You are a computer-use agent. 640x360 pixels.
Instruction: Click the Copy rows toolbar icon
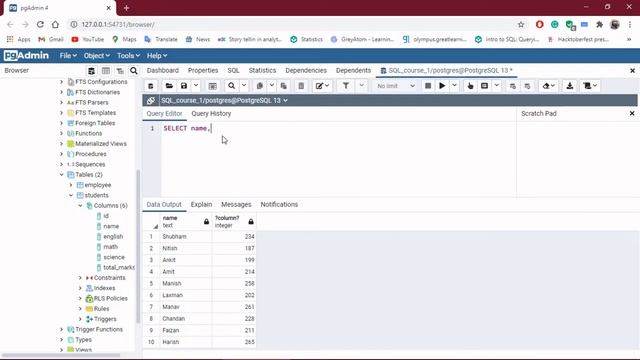[260, 86]
